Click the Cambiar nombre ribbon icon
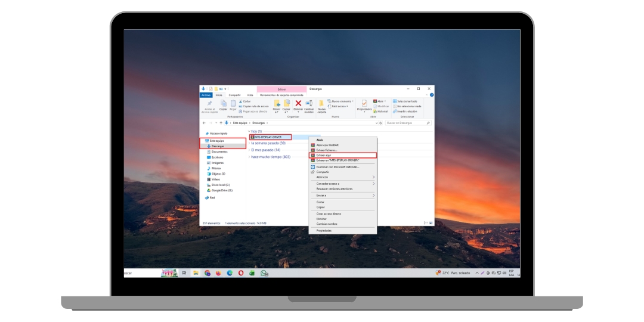The image size is (644, 322). 309,103
